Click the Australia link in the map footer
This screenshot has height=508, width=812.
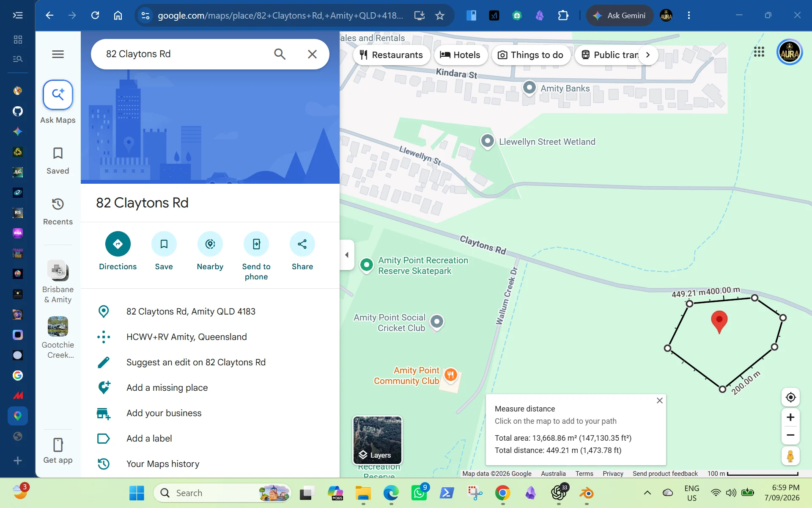[x=553, y=473]
